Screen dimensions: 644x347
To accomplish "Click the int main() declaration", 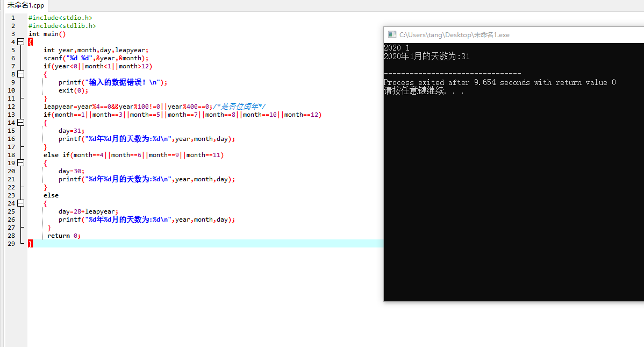I will coord(47,34).
